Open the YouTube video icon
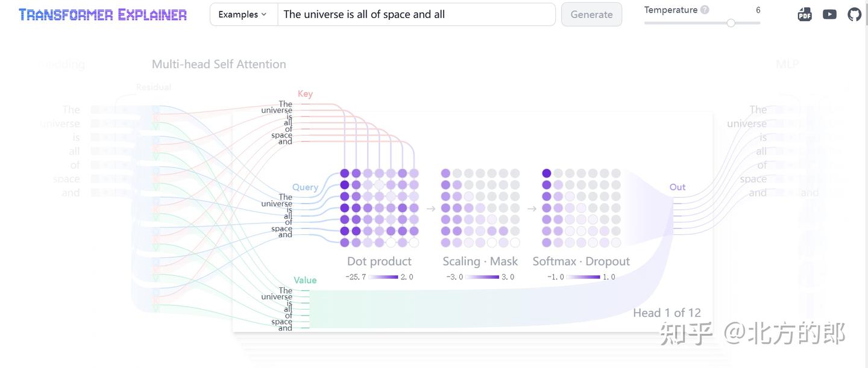The image size is (868, 368). click(x=829, y=14)
